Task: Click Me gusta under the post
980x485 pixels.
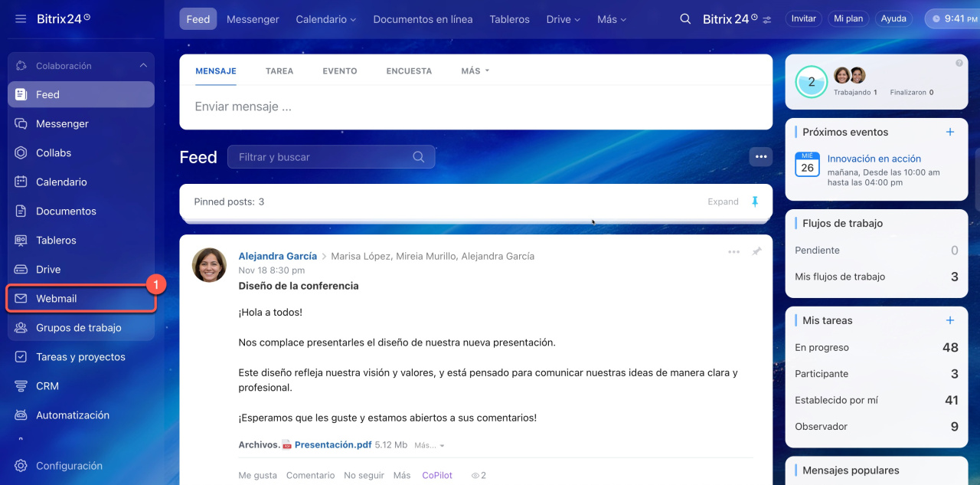Action: (x=257, y=475)
